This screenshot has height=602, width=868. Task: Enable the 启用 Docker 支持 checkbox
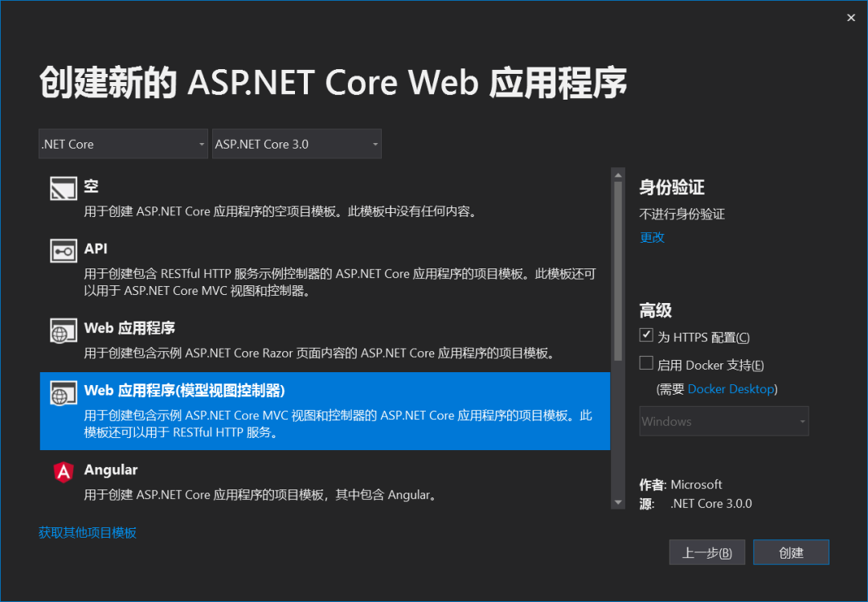tap(646, 362)
